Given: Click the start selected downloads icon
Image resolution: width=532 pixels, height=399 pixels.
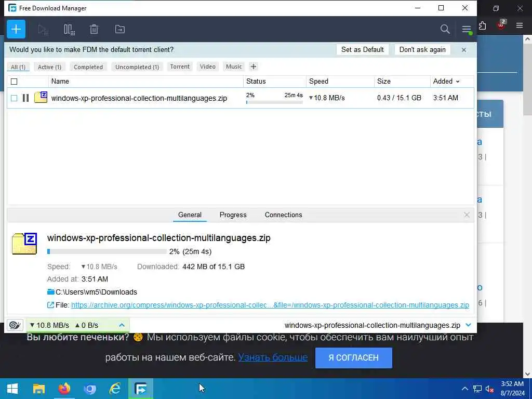Looking at the screenshot, I should point(43,30).
